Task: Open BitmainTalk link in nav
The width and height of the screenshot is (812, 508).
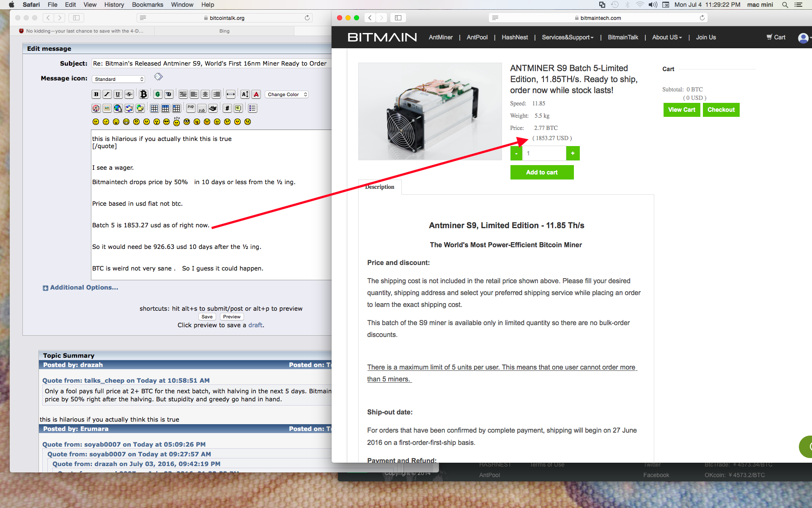Action: pos(623,37)
